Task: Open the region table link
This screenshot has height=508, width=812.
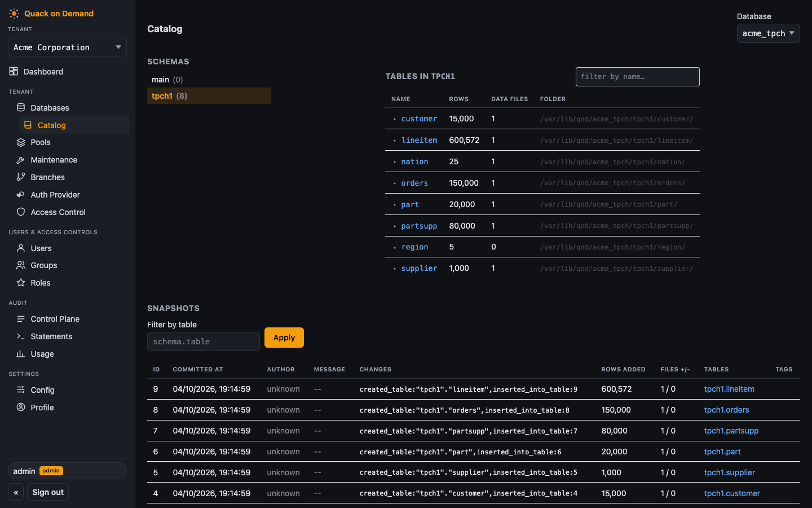Action: (x=414, y=247)
